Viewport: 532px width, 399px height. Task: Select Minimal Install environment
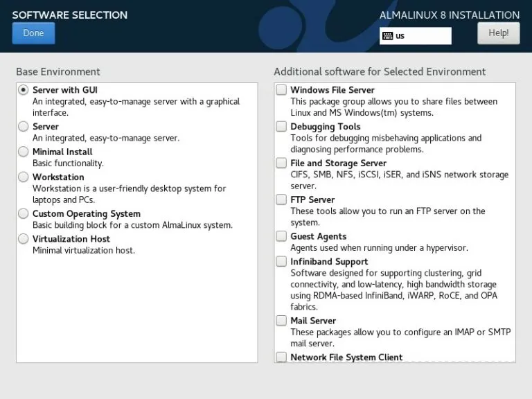23,152
